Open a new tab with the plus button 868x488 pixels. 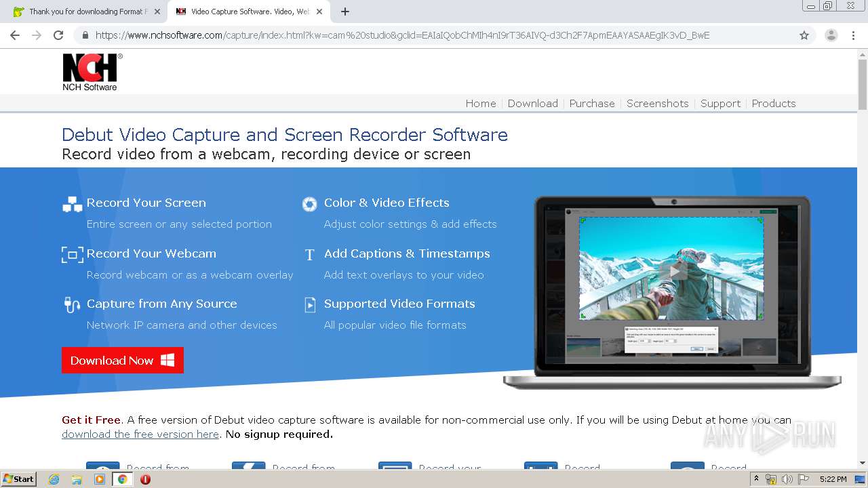[345, 12]
